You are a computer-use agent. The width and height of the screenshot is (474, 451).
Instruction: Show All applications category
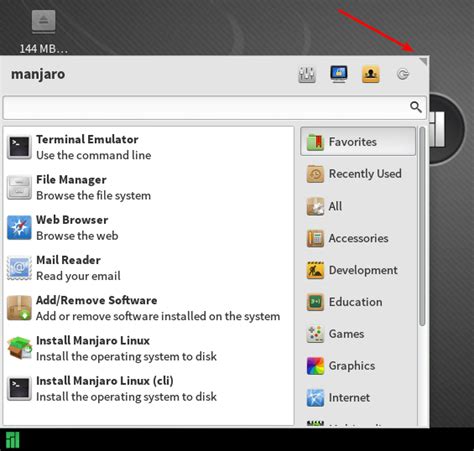click(x=358, y=206)
